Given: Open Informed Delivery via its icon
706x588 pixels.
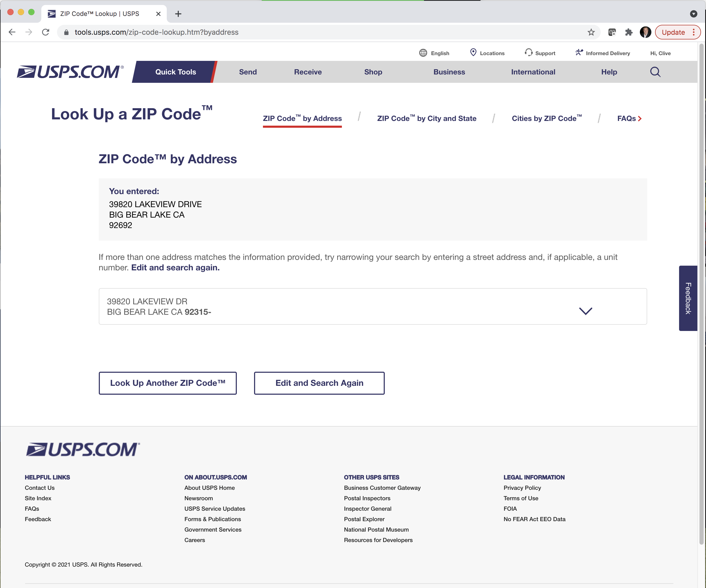Looking at the screenshot, I should pyautogui.click(x=579, y=52).
